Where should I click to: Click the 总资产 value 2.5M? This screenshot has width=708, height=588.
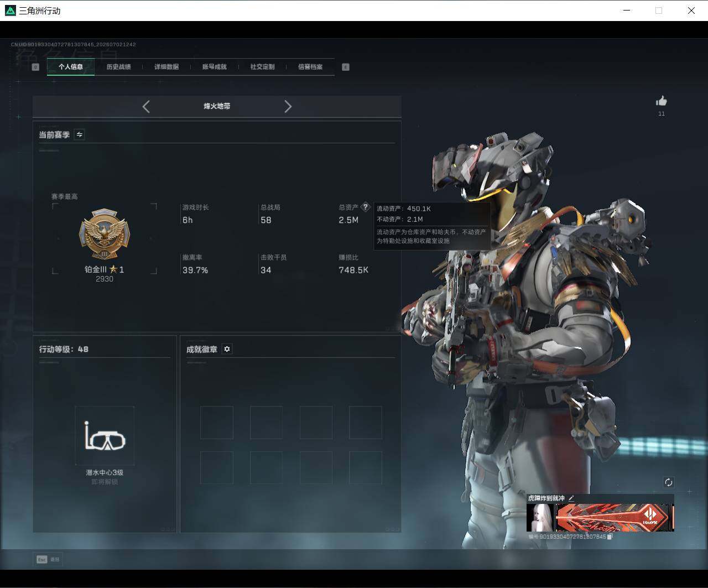pos(348,220)
